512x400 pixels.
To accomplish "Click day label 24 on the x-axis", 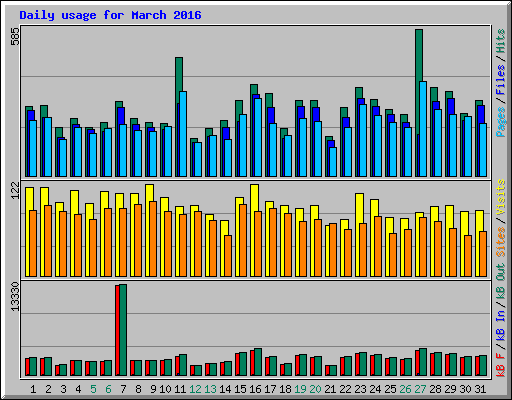I will click(375, 389).
